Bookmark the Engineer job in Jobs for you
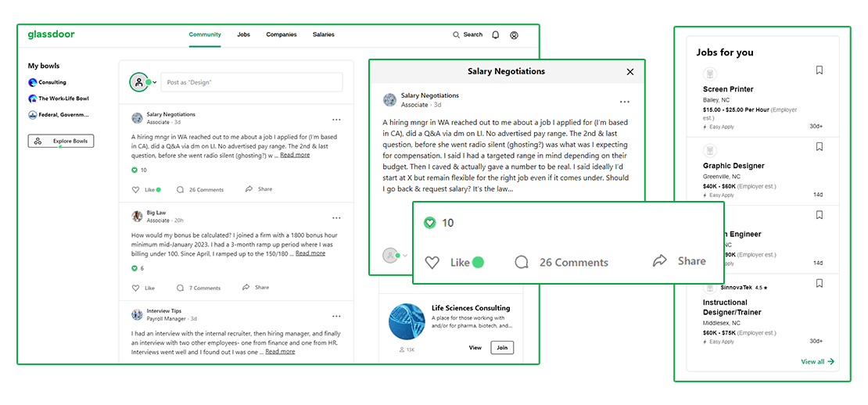The width and height of the screenshot is (868, 405). 820,215
